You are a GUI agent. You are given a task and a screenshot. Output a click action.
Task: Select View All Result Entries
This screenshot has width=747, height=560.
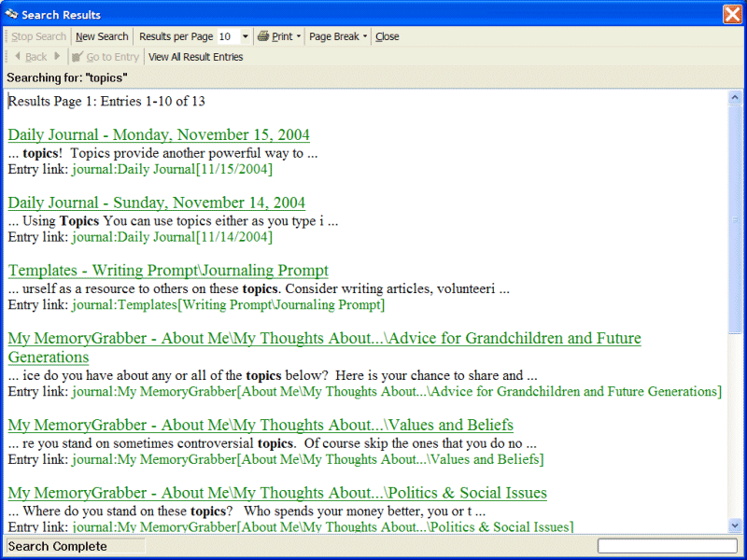pos(196,57)
